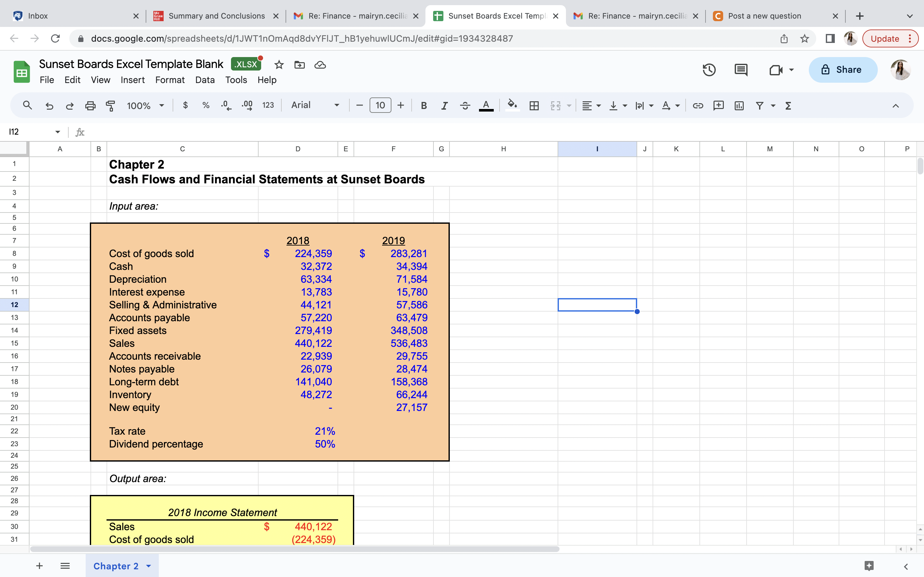Image resolution: width=924 pixels, height=577 pixels.
Task: Insert a link into cell I12
Action: (x=698, y=106)
